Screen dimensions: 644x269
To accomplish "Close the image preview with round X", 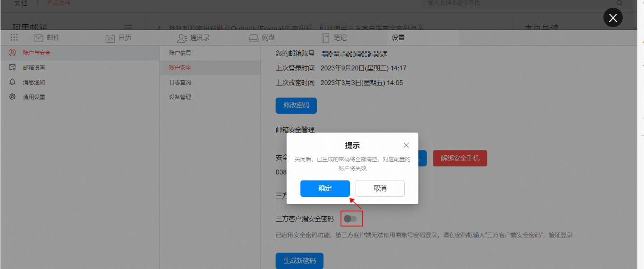I will (x=613, y=18).
